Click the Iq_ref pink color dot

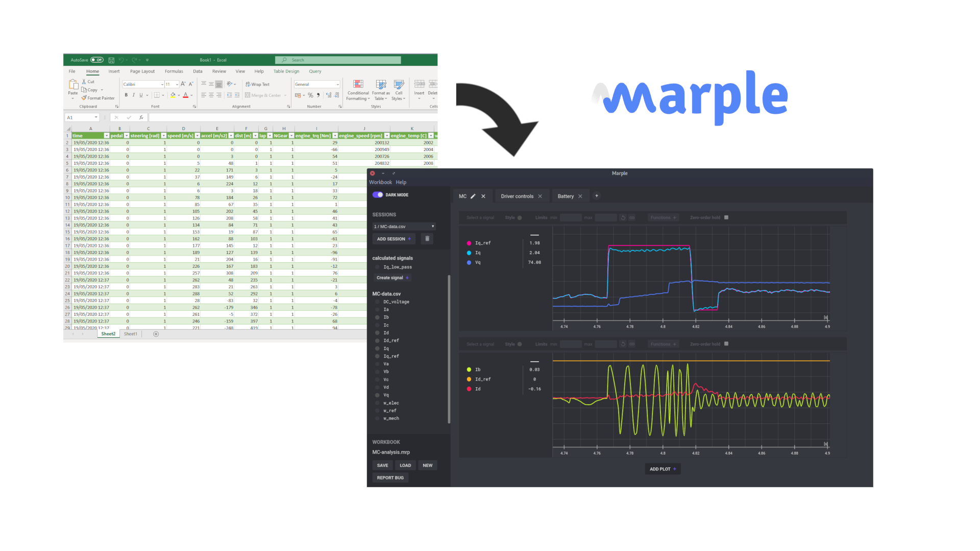click(x=469, y=243)
